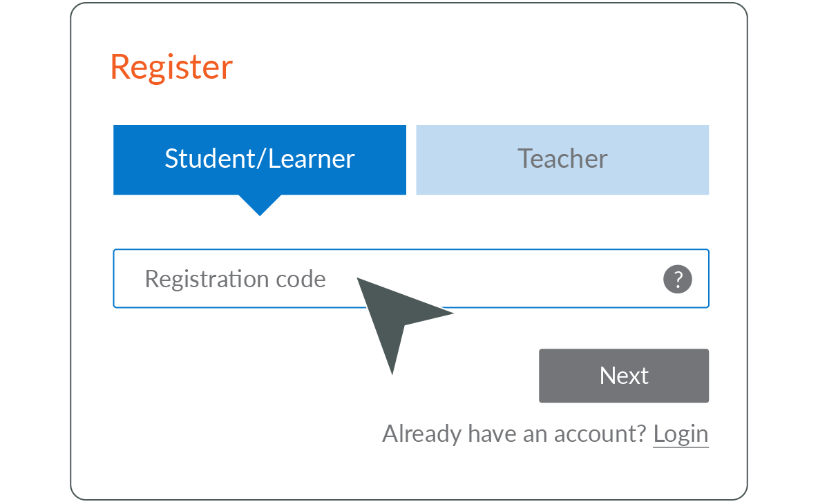The height and width of the screenshot is (504, 818).
Task: Open the Login link
Action: (x=681, y=434)
